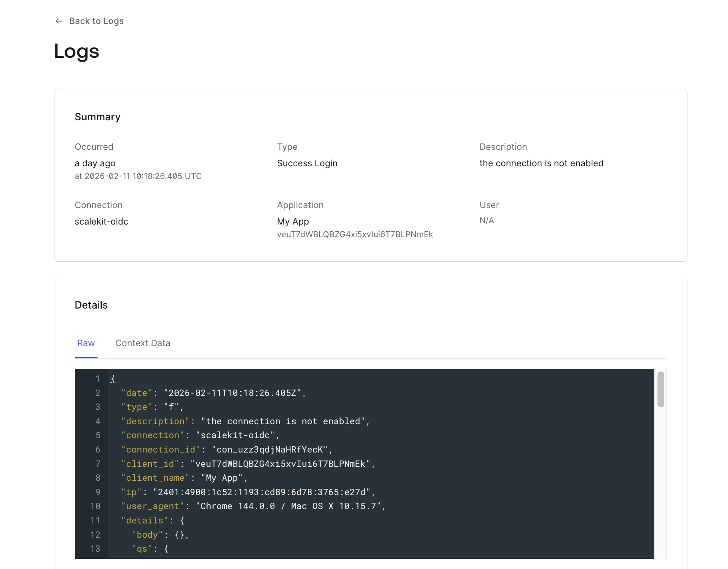This screenshot has height=569, width=728.
Task: Click the "user_agent" JSON line
Action: coord(253,506)
